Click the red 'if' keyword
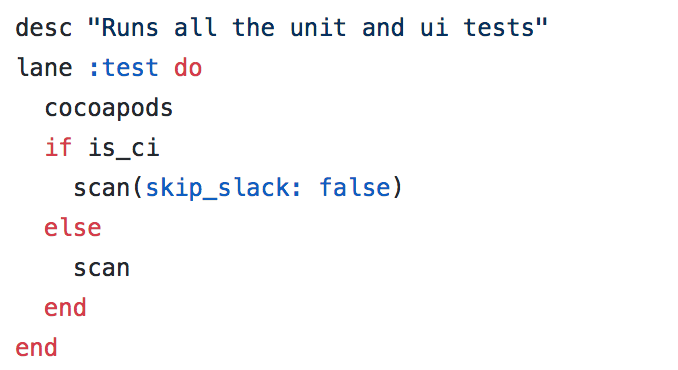Image resolution: width=678 pixels, height=370 pixels. [x=58, y=147]
